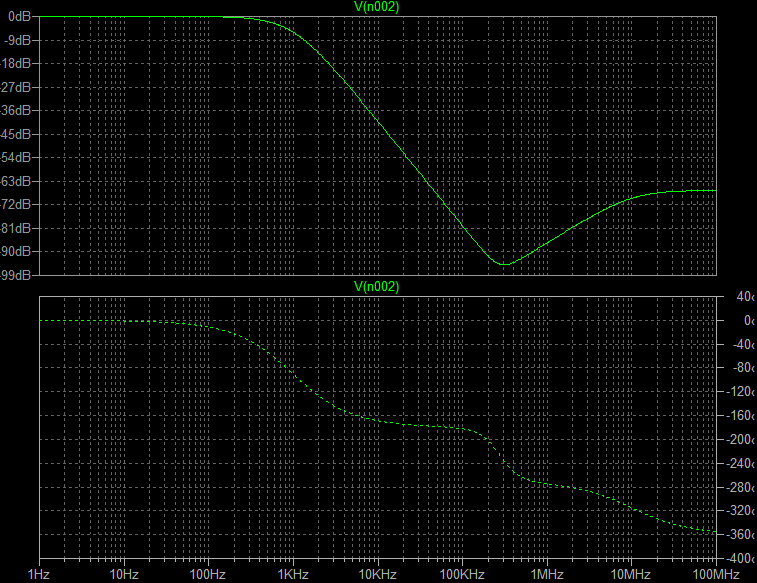Click the 0dB label on the magnitude axis
The height and width of the screenshot is (583, 757).
tap(18, 17)
